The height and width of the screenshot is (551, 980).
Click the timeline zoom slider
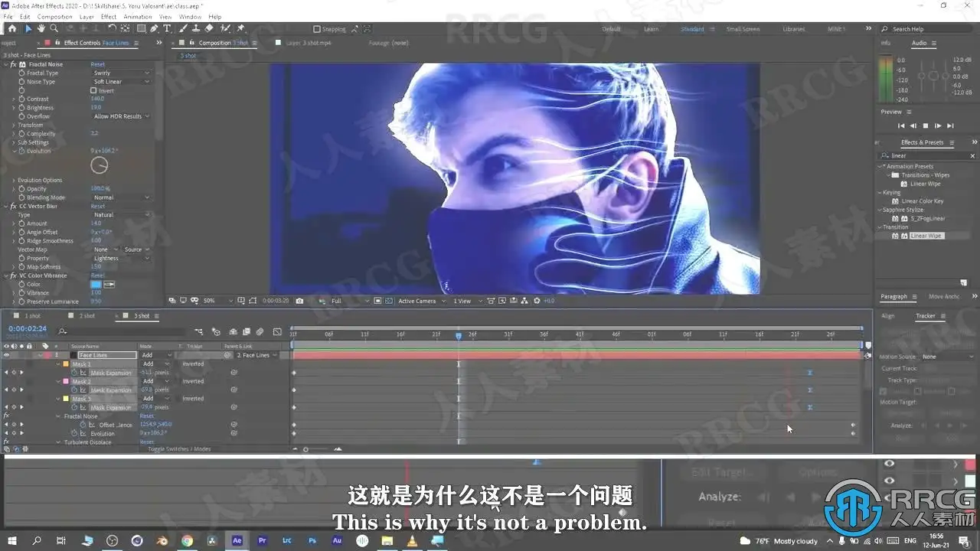(x=315, y=449)
